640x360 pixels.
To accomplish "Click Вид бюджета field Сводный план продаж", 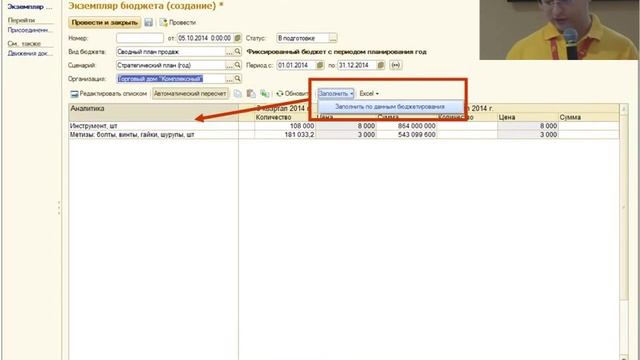I will [171, 52].
